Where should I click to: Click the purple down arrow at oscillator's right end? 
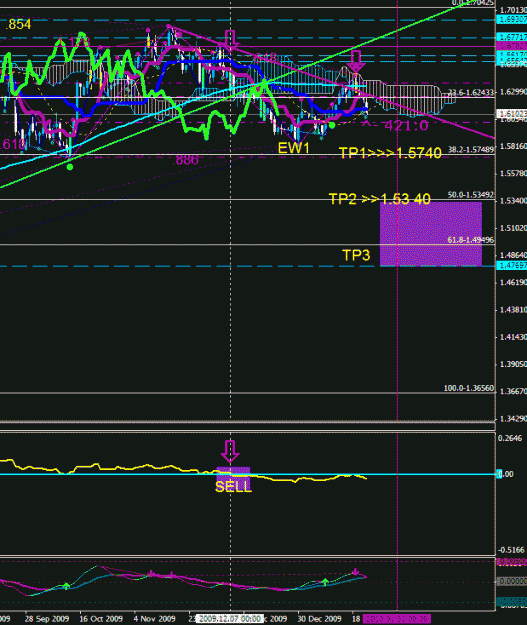(356, 572)
